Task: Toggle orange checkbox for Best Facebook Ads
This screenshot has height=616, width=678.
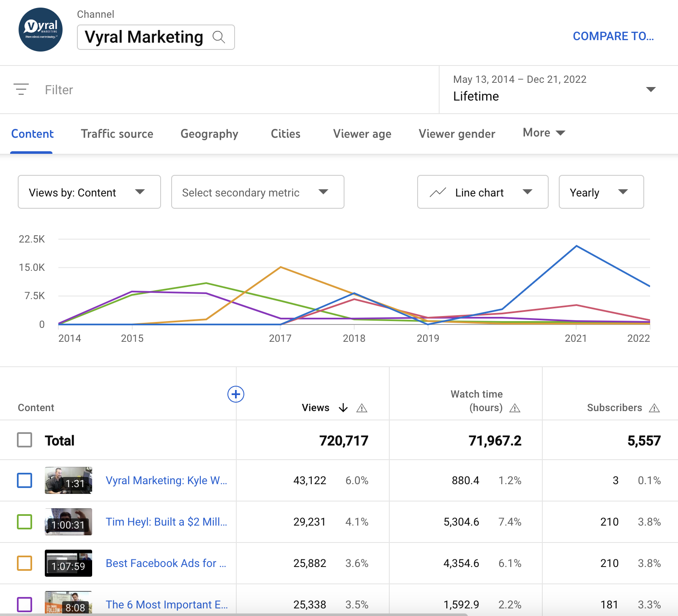Action: coord(25,563)
